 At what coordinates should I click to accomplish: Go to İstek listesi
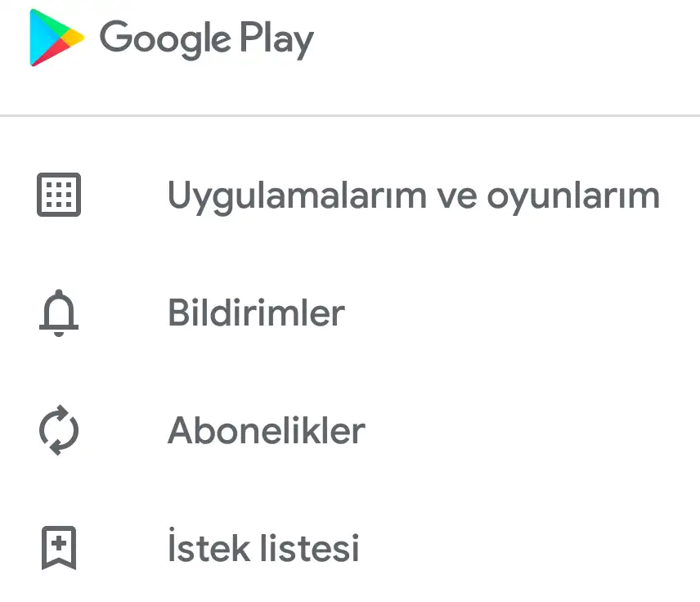pos(263,548)
